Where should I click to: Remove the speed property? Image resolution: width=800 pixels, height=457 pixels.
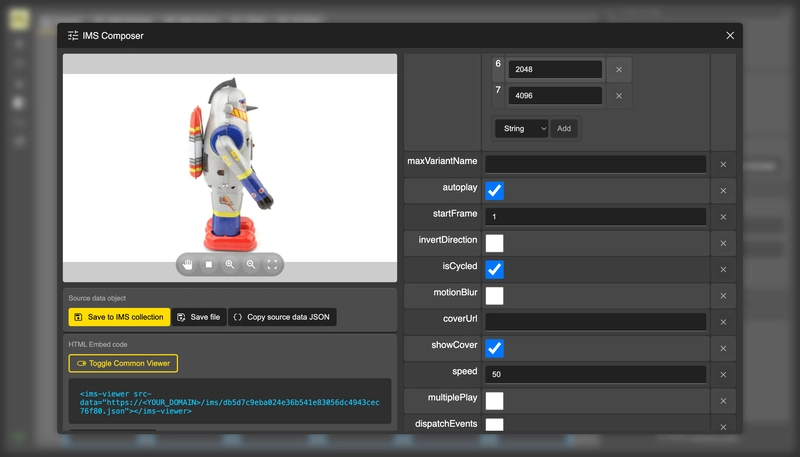click(723, 374)
